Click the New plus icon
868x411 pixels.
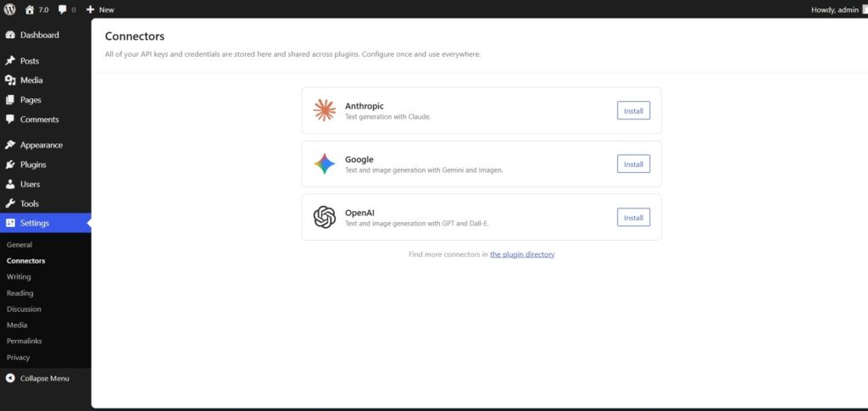click(x=90, y=9)
